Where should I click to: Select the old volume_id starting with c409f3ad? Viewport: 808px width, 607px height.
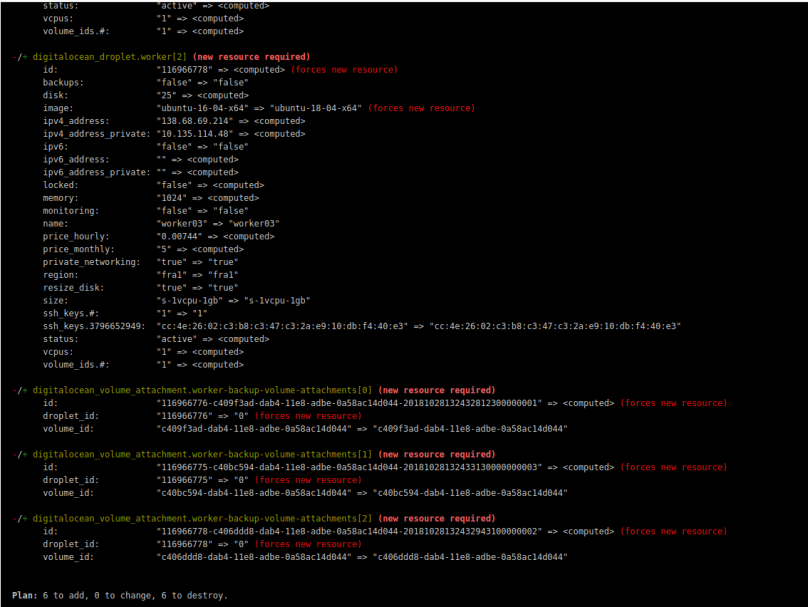(254, 429)
